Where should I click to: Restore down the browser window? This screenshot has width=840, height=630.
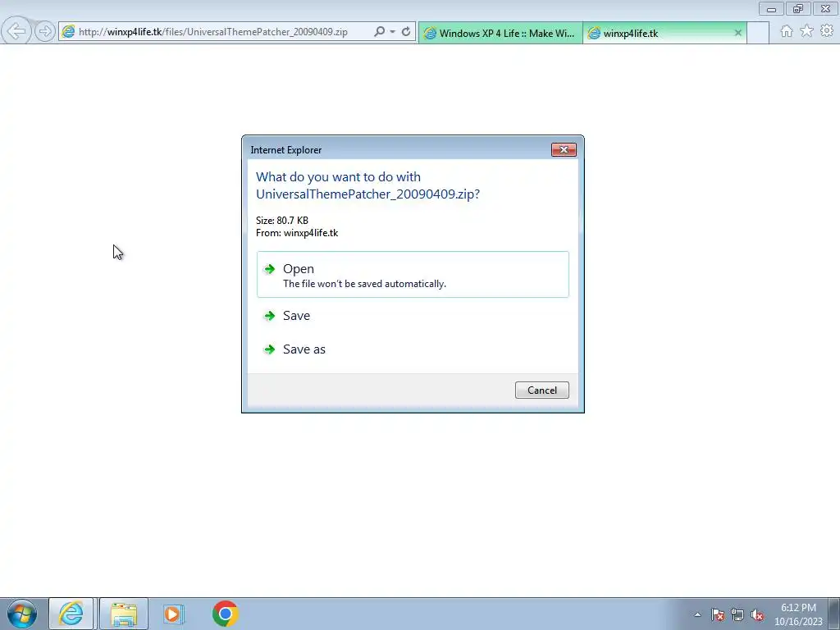coord(798,8)
